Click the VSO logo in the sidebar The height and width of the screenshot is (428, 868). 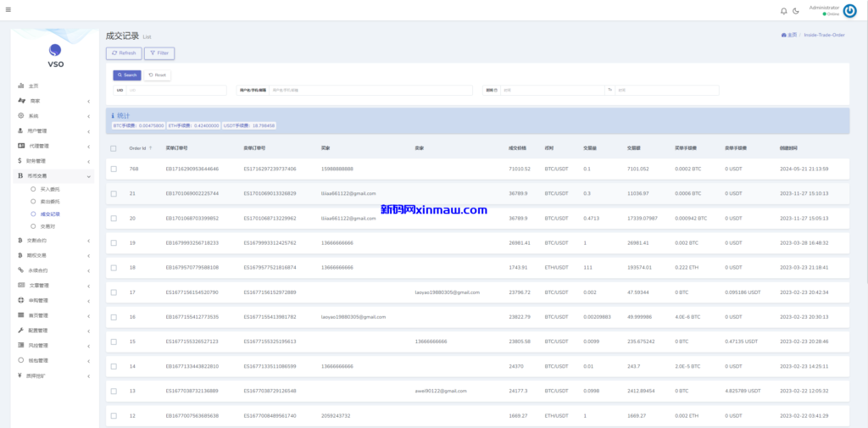55,50
